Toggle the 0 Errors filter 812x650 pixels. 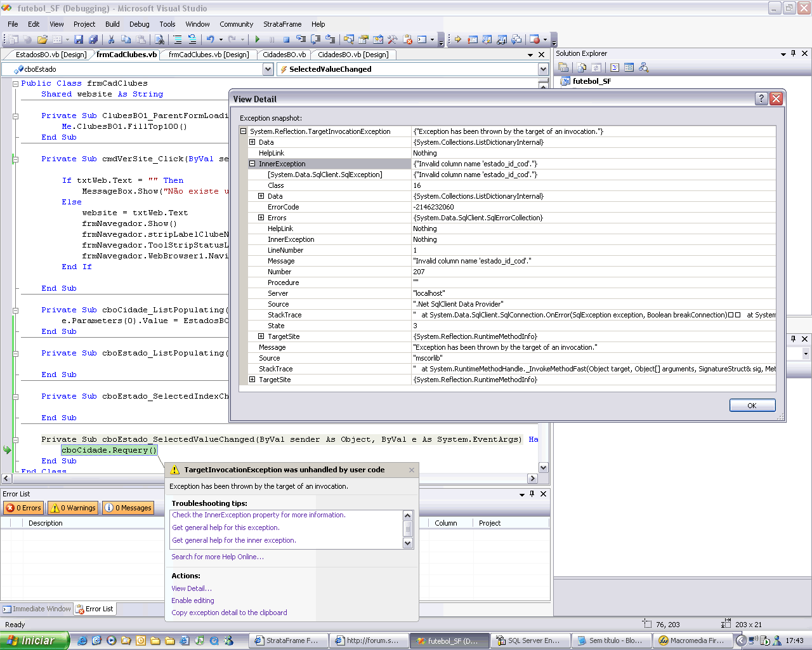pyautogui.click(x=24, y=508)
